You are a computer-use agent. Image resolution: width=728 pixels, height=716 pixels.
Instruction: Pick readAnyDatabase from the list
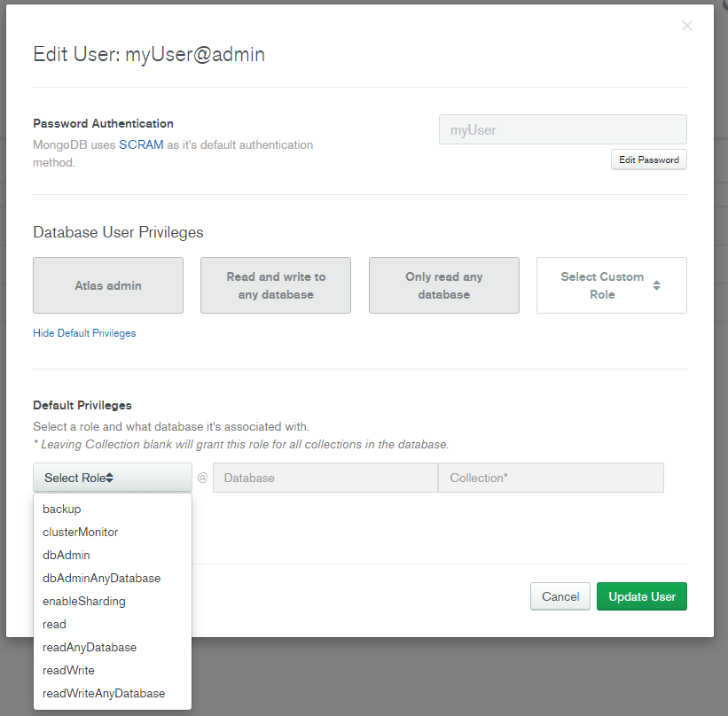90,647
